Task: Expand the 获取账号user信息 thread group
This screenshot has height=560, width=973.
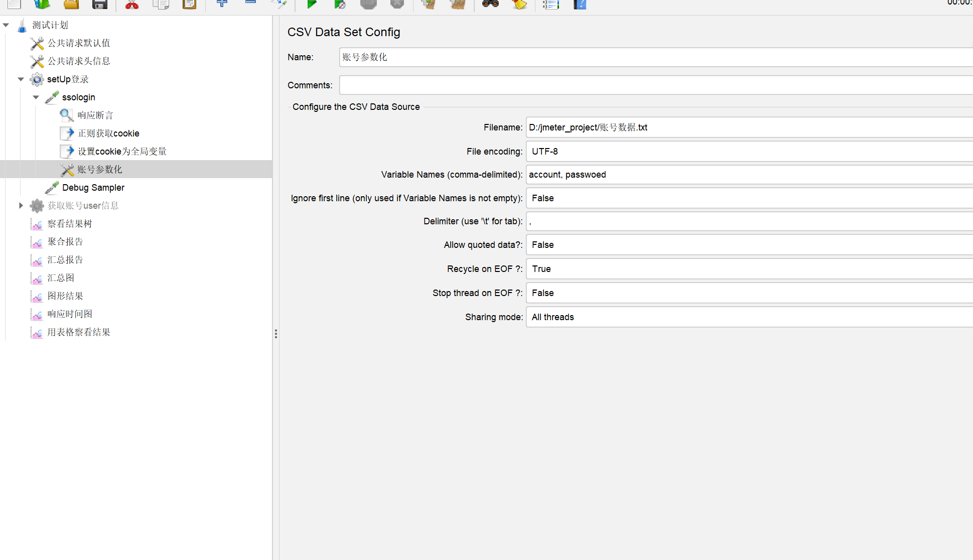Action: [21, 206]
